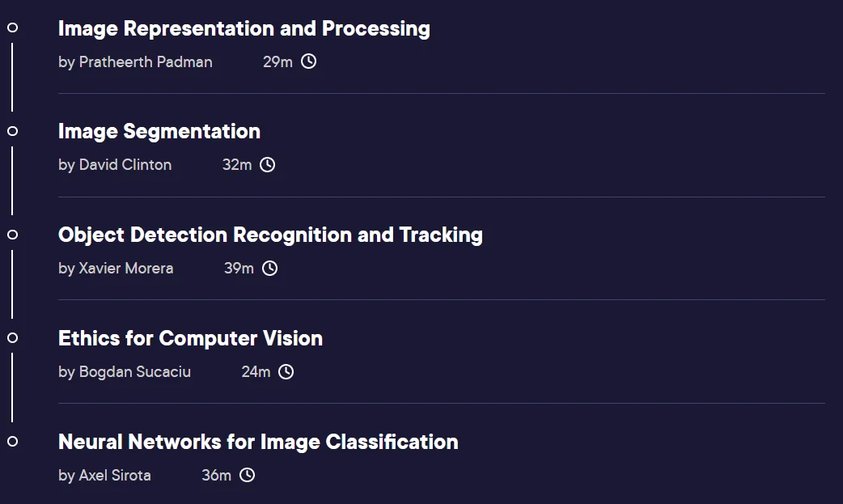Viewport: 843px width, 504px height.
Task: Select the circle marker for Neural Networks course
Action: pos(12,441)
